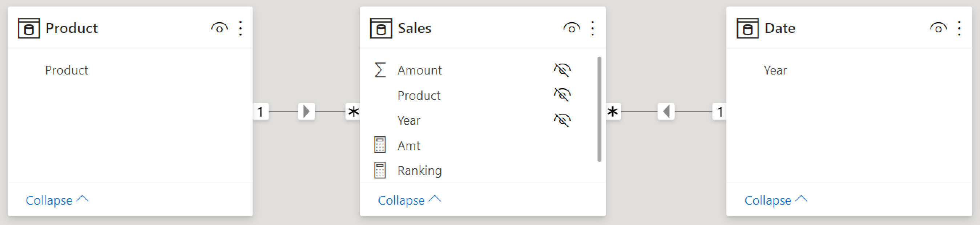Collapse the Date table card
980x225 pixels.
pyautogui.click(x=776, y=200)
